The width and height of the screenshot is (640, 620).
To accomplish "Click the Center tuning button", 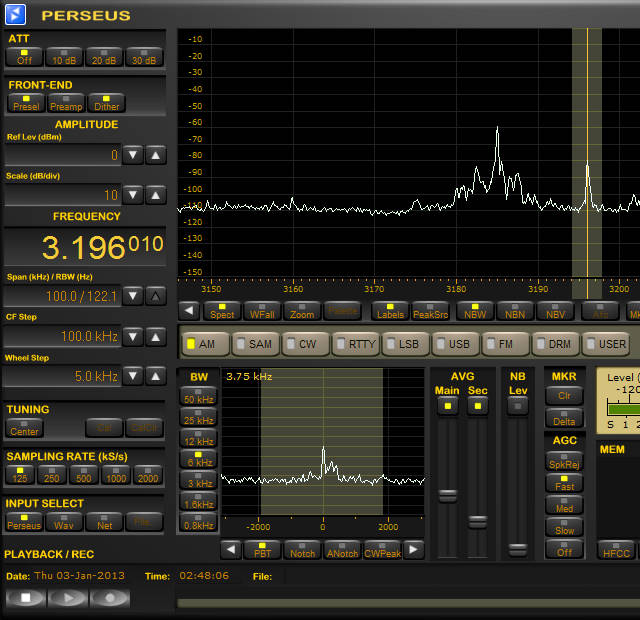I will (x=24, y=428).
